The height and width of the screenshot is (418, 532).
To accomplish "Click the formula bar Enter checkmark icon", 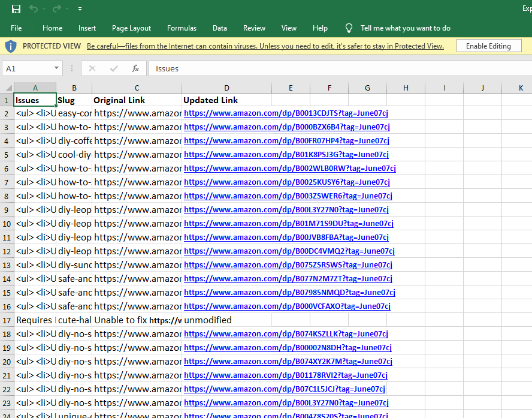I will 114,68.
